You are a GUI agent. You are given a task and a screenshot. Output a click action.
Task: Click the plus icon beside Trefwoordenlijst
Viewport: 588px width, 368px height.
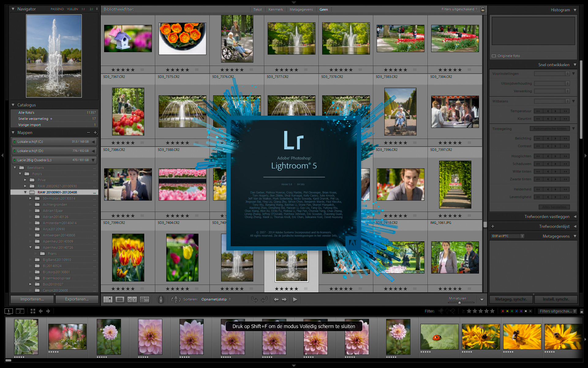point(493,226)
